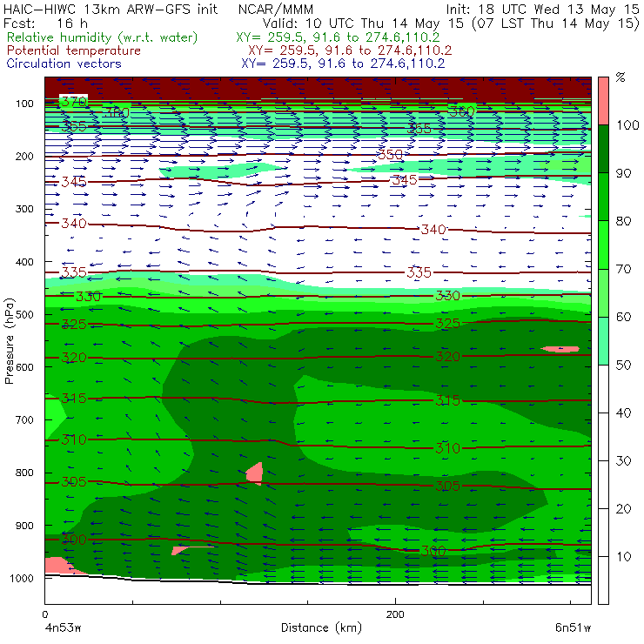Click '(07 LST Thu 14 May 15)' local time text
The image size is (644, 644).
coord(555,23)
